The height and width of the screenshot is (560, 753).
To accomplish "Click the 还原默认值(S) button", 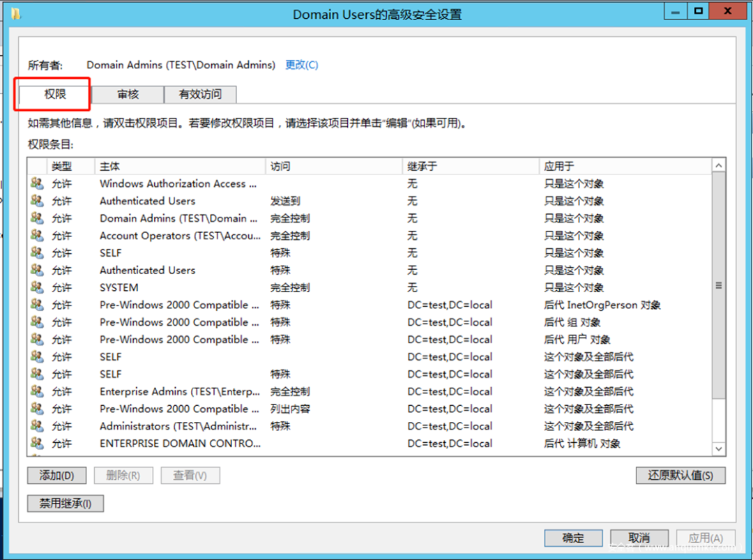I will [680, 475].
